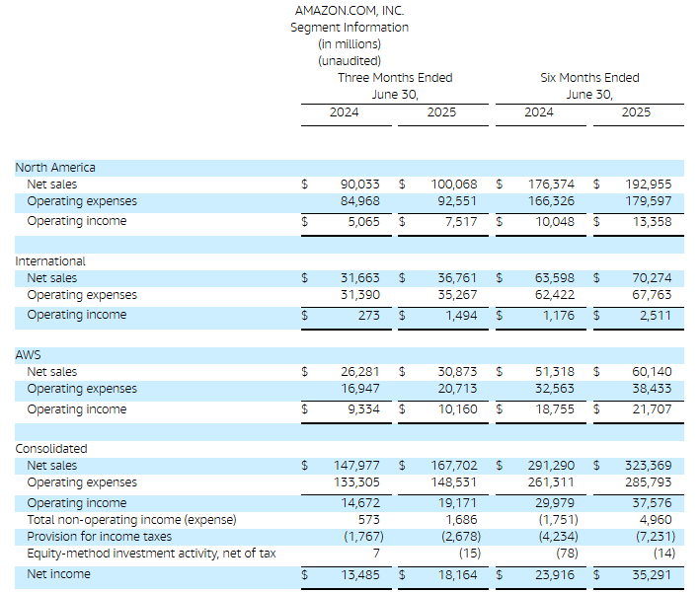Viewport: 700px width, 593px height.
Task: Click the value 63,598
Action: pyautogui.click(x=555, y=278)
